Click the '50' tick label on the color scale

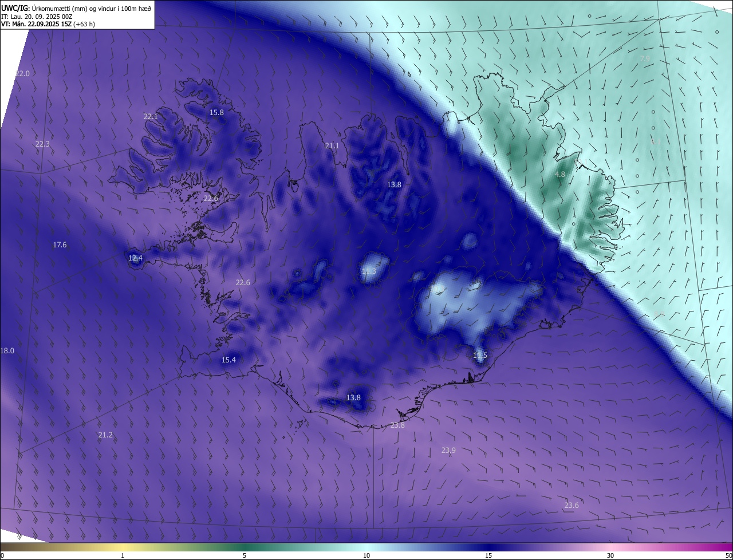(x=728, y=555)
